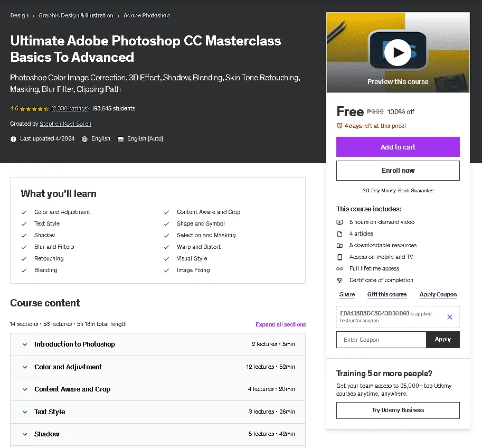Expand Content Aware and Crop section
Image resolution: width=482 pixels, height=448 pixels.
(158, 389)
